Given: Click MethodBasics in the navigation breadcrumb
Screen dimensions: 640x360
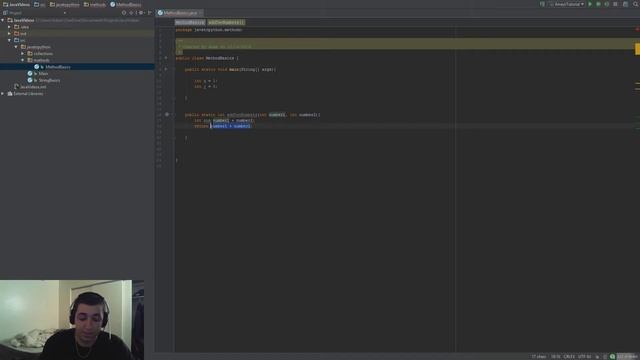Looking at the screenshot, I should point(126,4).
